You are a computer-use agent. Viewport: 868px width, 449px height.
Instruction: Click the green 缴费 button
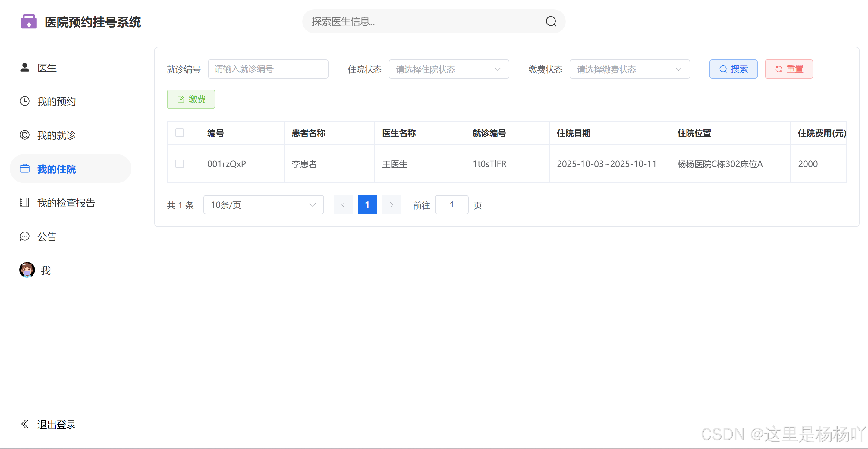coord(191,99)
